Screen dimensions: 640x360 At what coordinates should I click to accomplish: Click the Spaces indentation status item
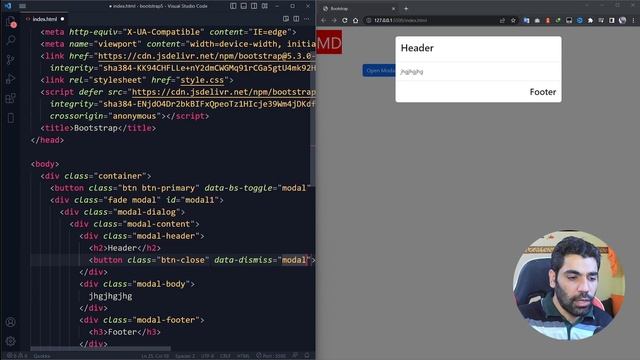pyautogui.click(x=185, y=356)
